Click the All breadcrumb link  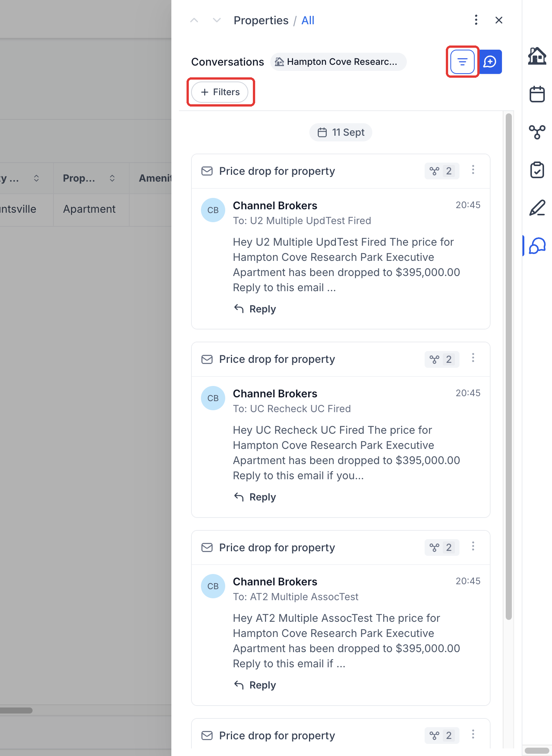coord(308,20)
